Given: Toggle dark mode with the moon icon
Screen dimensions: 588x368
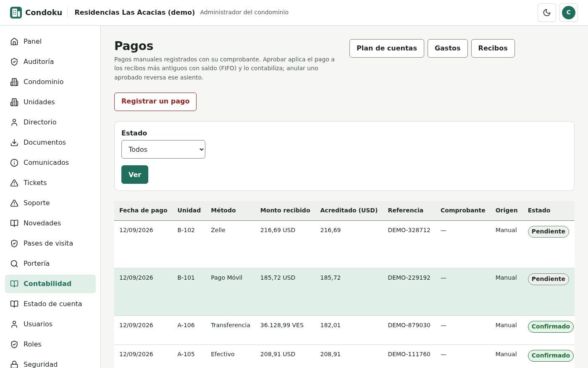Looking at the screenshot, I should click(547, 13).
